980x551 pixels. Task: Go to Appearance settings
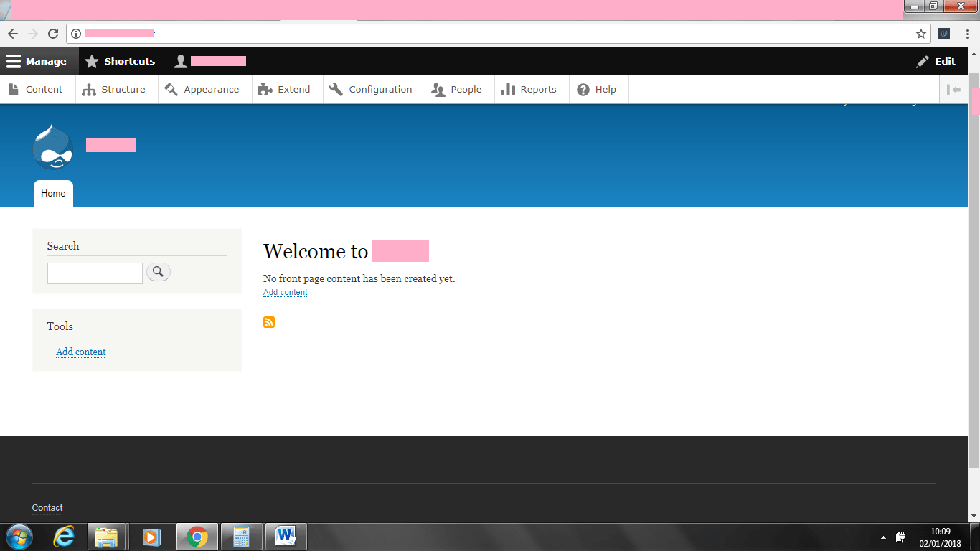click(203, 90)
